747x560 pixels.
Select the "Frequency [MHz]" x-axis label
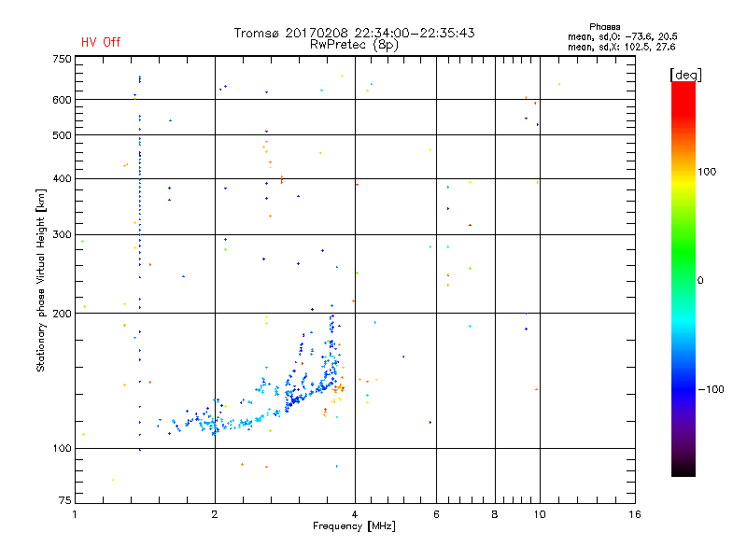pos(354,526)
